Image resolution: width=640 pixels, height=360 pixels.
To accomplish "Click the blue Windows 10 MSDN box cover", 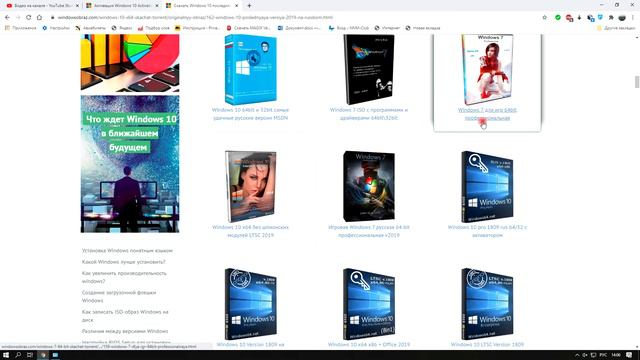I will coord(251,69).
